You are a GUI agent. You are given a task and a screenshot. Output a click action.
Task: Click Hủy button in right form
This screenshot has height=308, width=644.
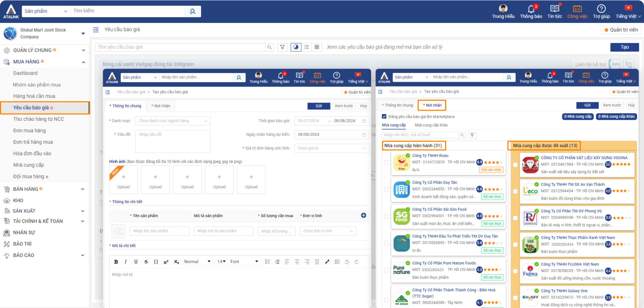[631, 105]
